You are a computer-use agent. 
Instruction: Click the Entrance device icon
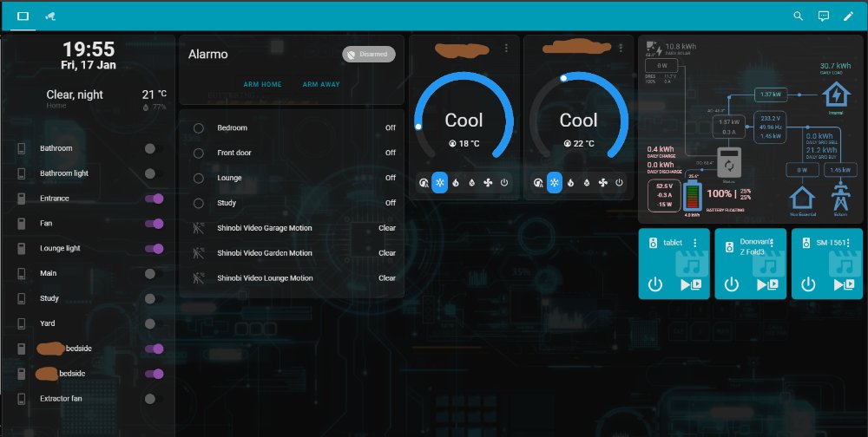22,199
